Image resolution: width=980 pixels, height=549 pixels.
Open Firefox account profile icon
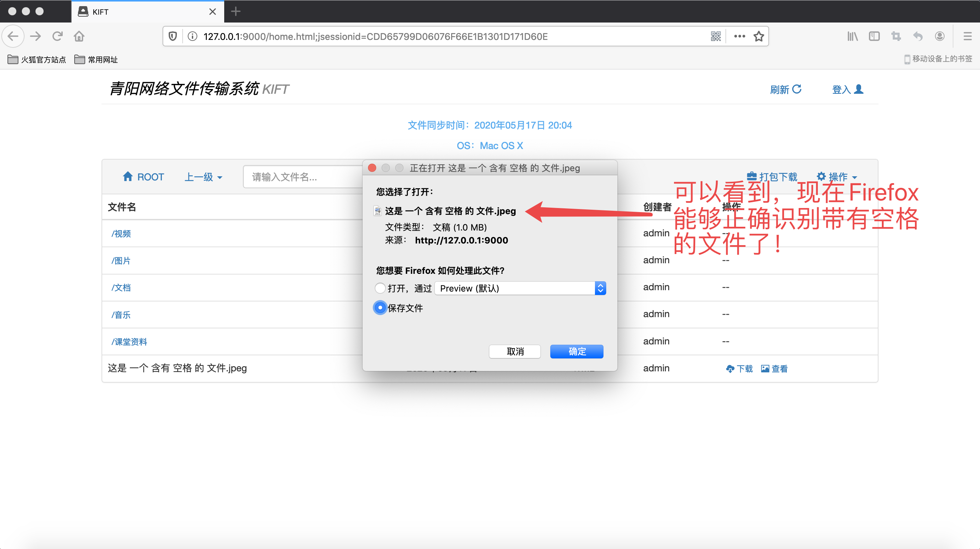[x=939, y=36]
